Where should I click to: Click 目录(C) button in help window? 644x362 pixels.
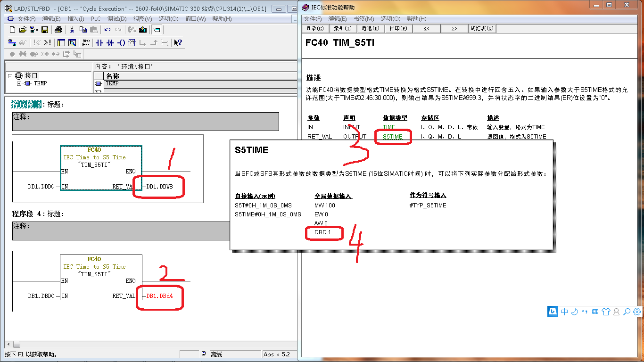315,29
